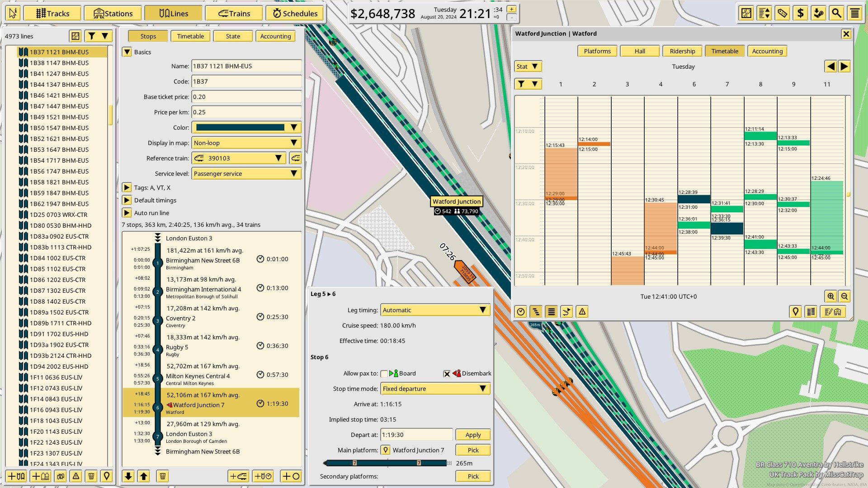Open the Display in map dropdown
Screen dimensions: 868x488
246,143
